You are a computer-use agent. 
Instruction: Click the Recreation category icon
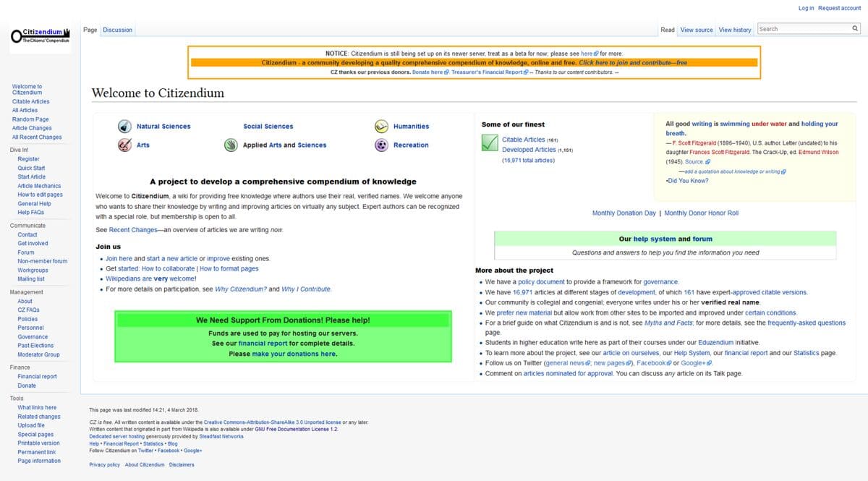pos(381,145)
